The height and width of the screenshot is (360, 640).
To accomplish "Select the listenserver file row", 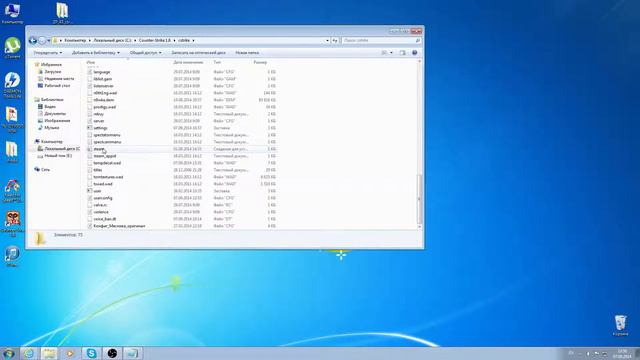I will [182, 86].
